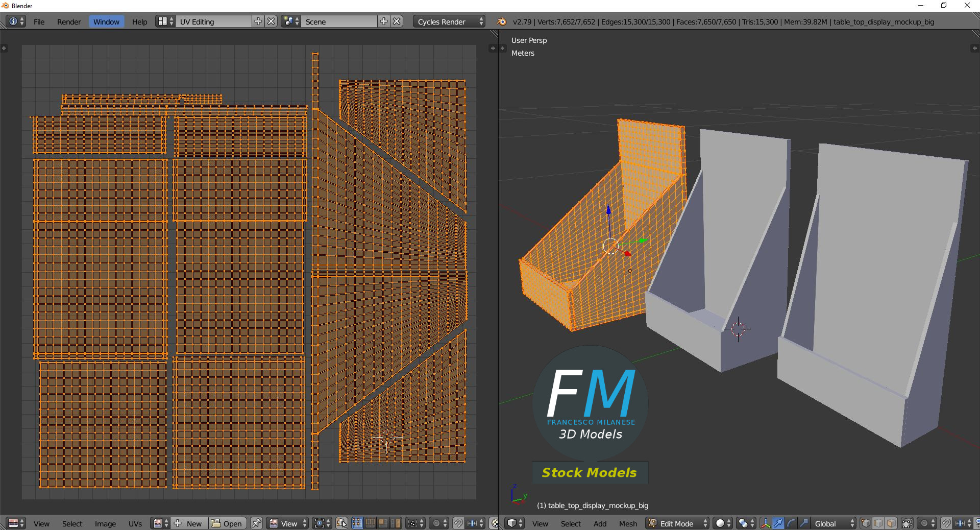Select edge select mode in the 3D view
This screenshot has height=530, width=980.
coord(878,523)
